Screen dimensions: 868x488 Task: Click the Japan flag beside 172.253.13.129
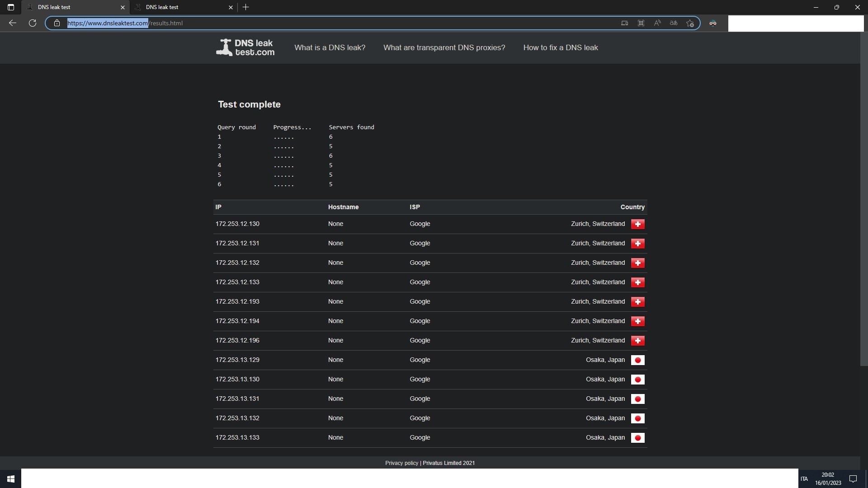point(638,360)
